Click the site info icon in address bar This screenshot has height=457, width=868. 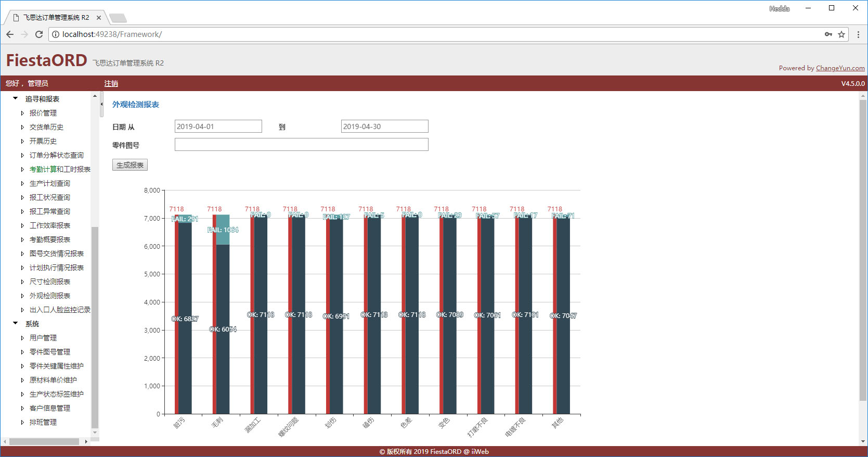click(x=56, y=34)
